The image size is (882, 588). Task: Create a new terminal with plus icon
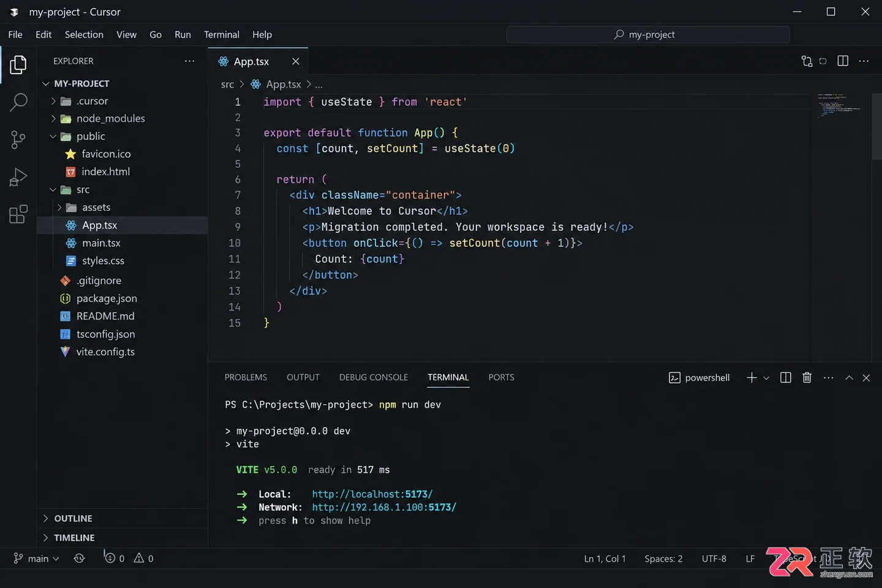[752, 378]
